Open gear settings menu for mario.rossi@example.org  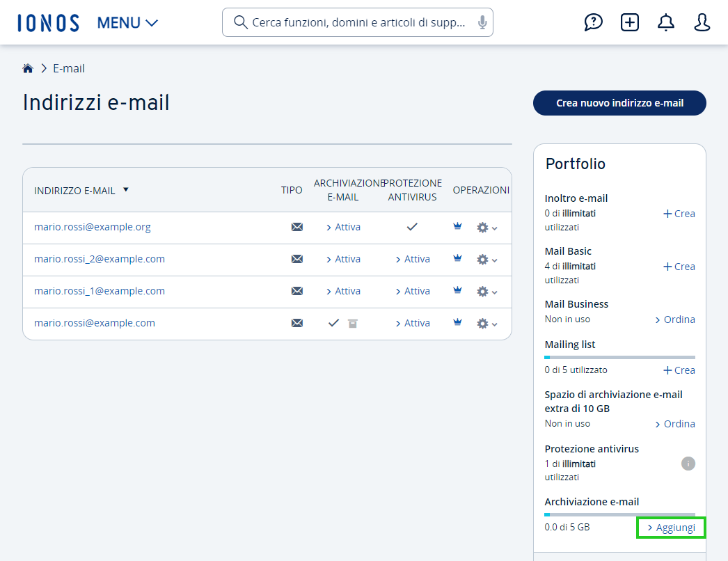pos(486,228)
